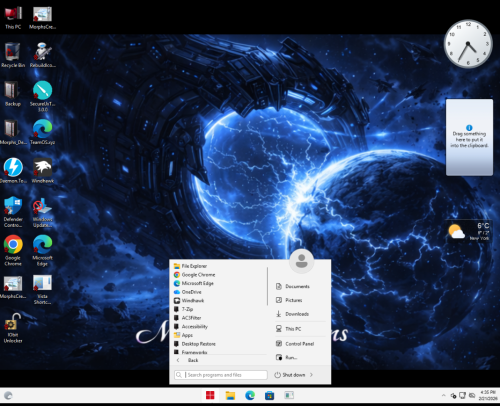The width and height of the screenshot is (500, 406).
Task: Open Control Panel from start menu
Action: [300, 344]
